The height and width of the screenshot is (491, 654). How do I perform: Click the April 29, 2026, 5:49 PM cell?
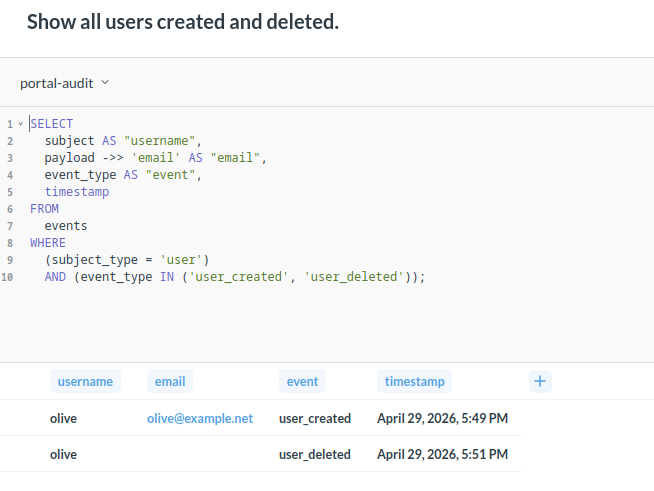point(443,418)
